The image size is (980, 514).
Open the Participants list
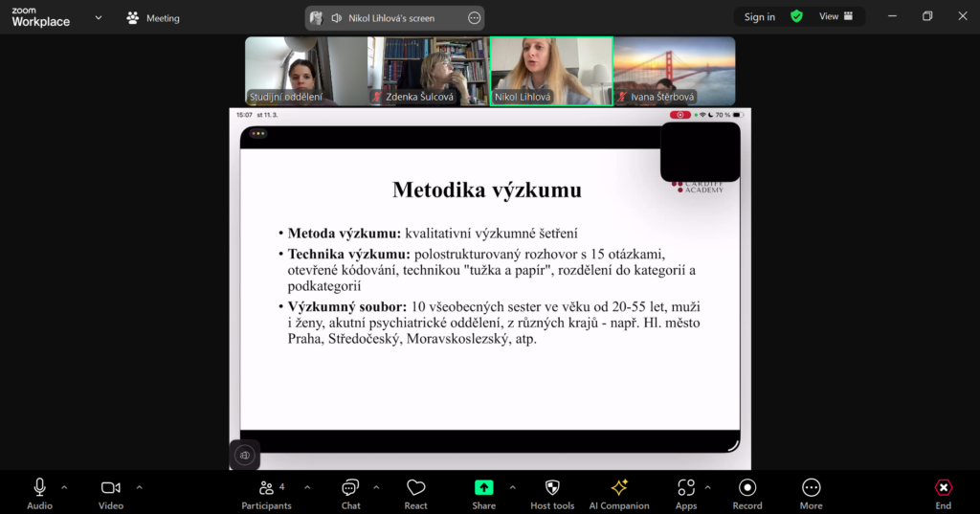tap(266, 492)
